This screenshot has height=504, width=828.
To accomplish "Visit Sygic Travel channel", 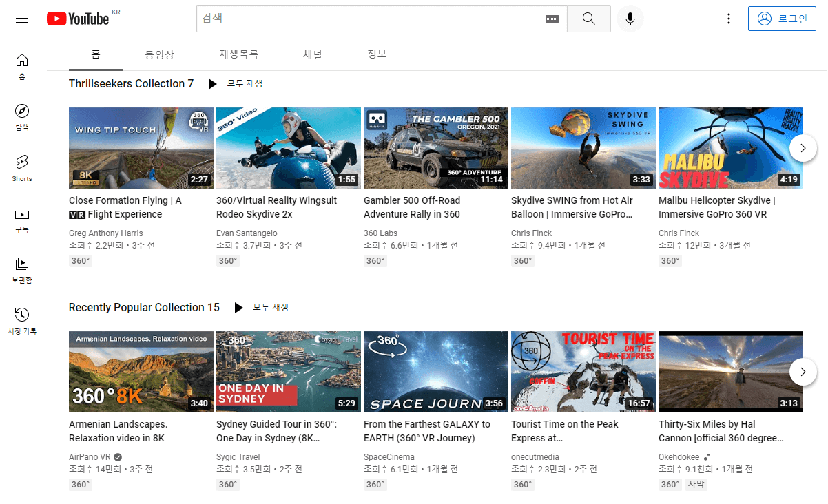I will point(238,457).
